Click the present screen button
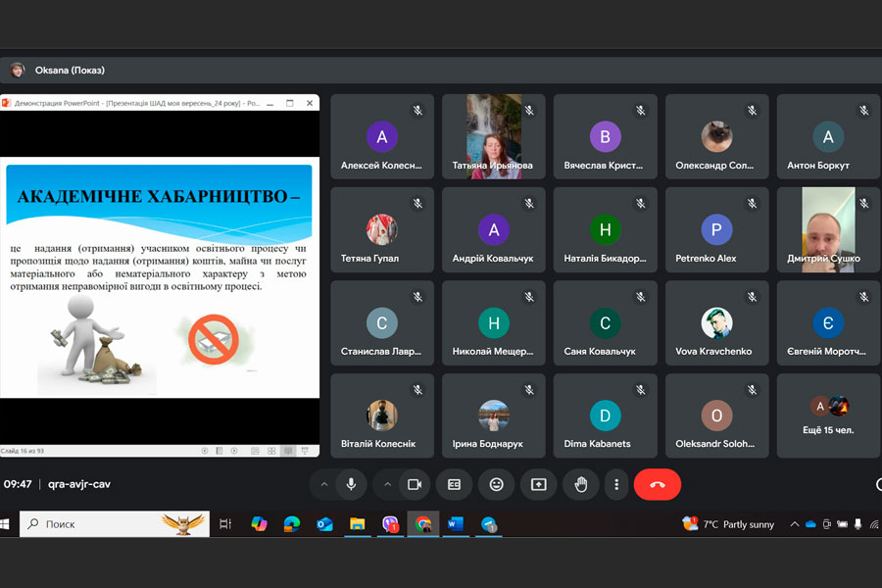882x588 pixels. click(x=538, y=484)
